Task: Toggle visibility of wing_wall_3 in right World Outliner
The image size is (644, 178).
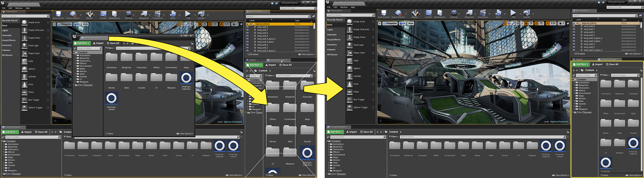Action: click(574, 47)
